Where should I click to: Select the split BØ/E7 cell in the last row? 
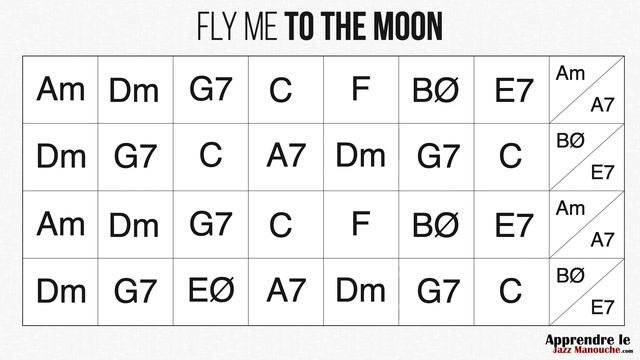click(587, 292)
